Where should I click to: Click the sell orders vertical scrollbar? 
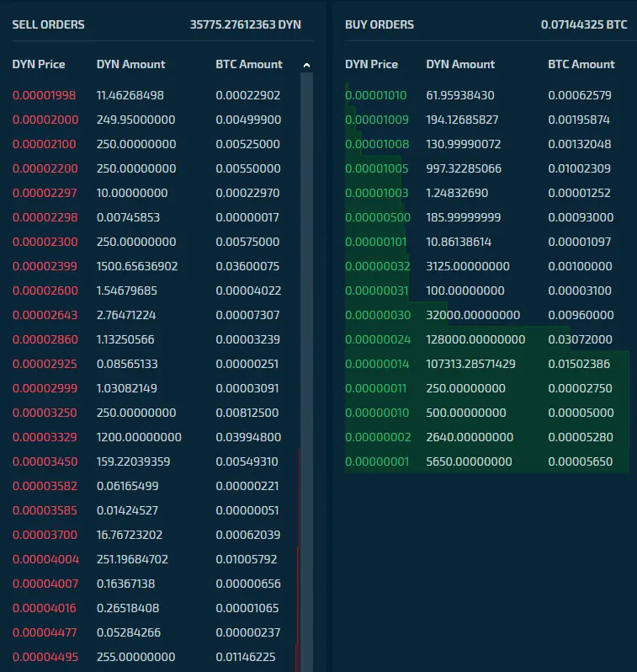point(306,372)
